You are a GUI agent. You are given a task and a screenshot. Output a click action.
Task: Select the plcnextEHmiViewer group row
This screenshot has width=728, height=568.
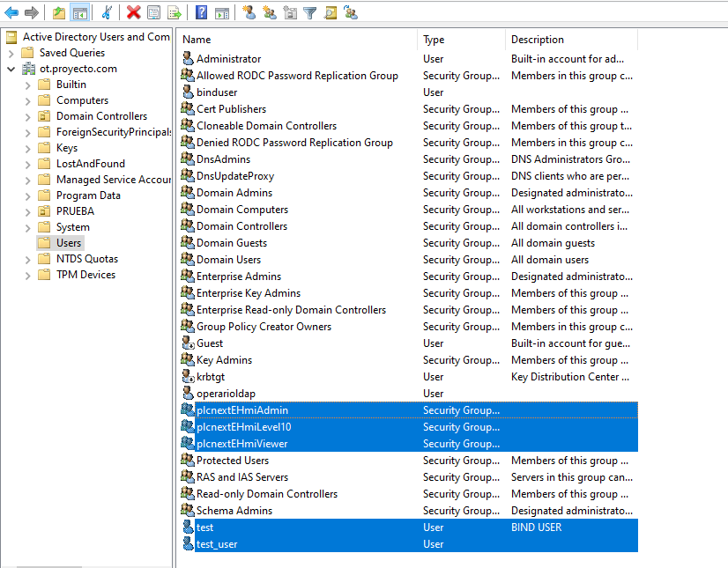click(x=409, y=444)
